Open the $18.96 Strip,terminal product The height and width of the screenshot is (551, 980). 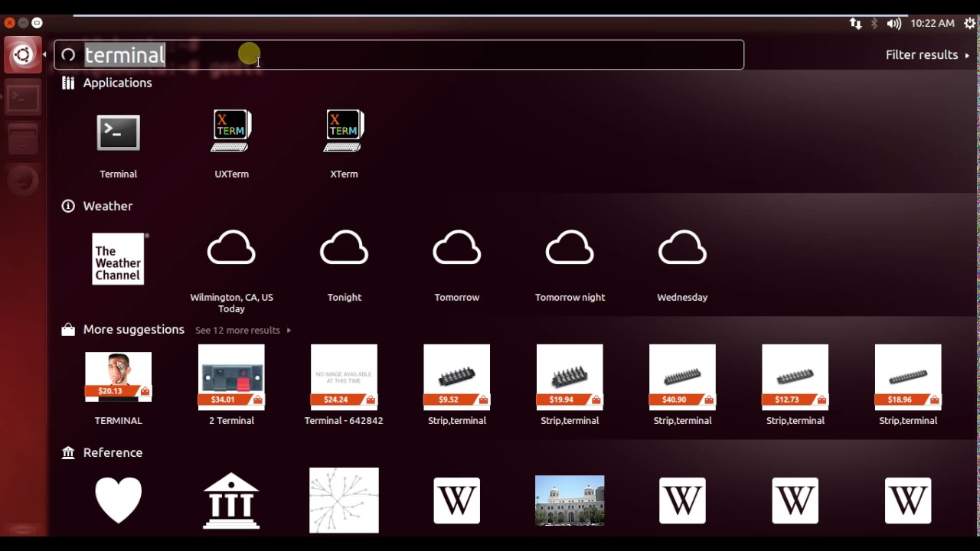(x=908, y=376)
